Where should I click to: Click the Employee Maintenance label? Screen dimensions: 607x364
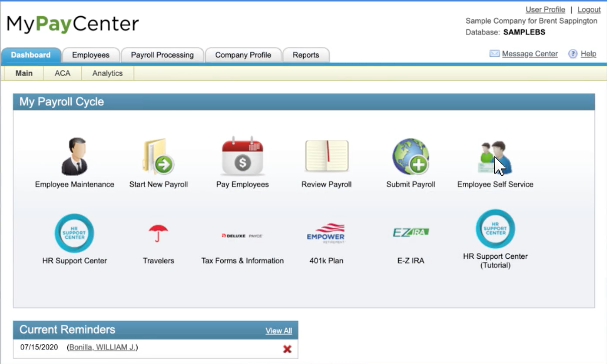(x=74, y=184)
